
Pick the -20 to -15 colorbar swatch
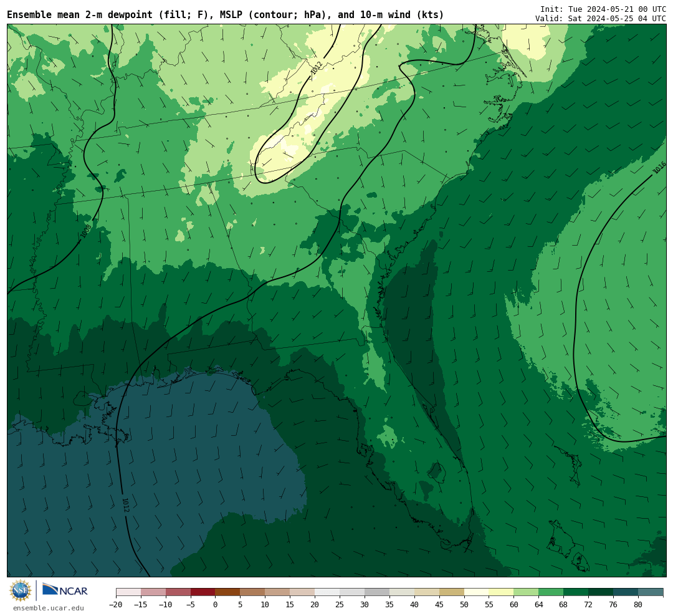pos(128,592)
